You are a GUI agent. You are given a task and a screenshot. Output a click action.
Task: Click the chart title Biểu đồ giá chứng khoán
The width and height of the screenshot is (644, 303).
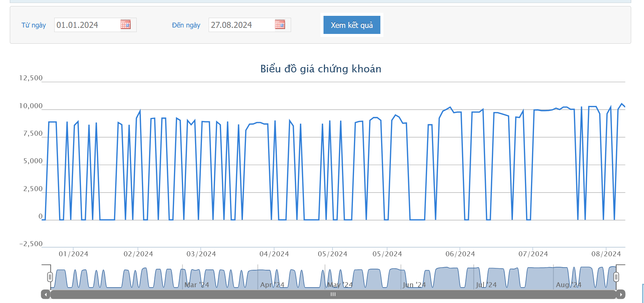click(320, 69)
